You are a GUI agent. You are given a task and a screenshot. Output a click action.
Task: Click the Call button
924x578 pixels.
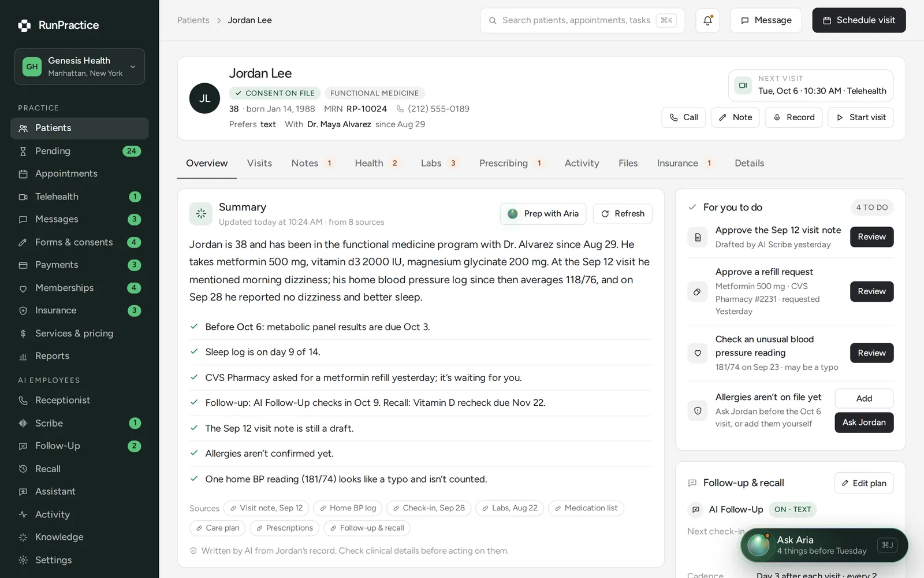[683, 117]
